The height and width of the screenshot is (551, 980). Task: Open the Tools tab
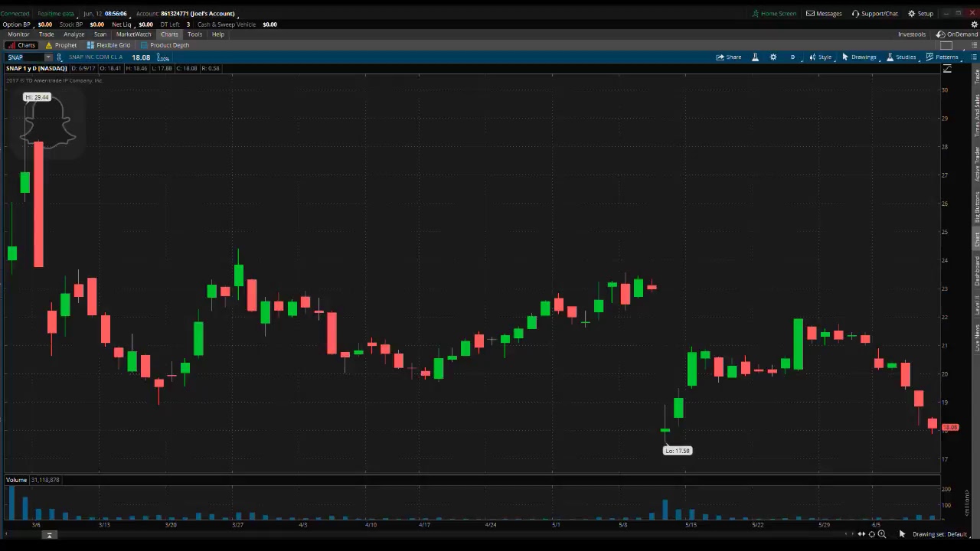click(194, 34)
